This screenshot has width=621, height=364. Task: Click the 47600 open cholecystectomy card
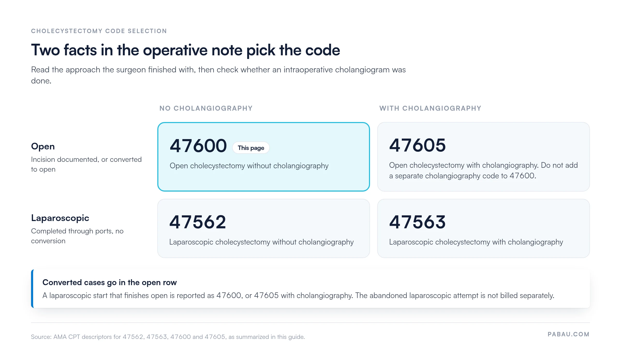tap(263, 157)
